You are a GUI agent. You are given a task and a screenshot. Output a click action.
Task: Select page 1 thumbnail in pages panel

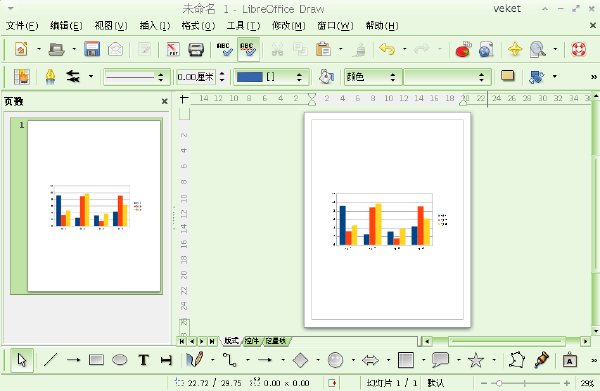(x=94, y=206)
